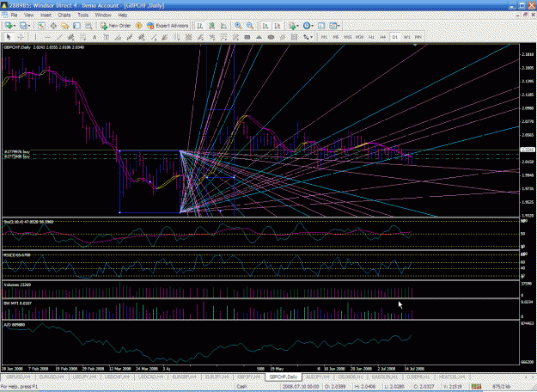Toggle the Expert Advisors button
The width and height of the screenshot is (537, 392).
pos(168,26)
